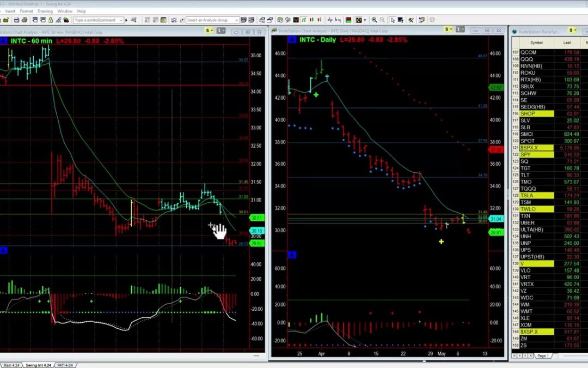
Task: Select the OHLC bar chart style icon
Action: (304, 20)
